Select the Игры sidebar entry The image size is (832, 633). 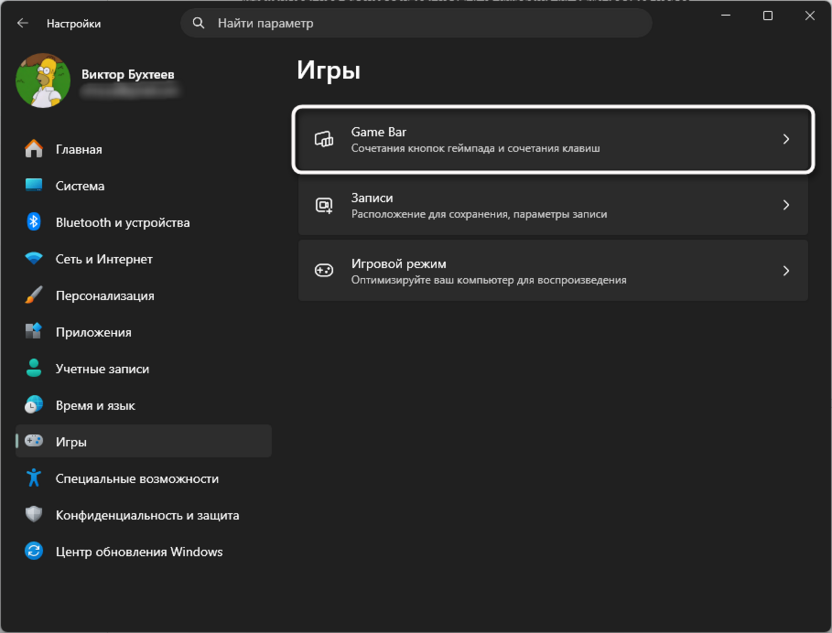[x=143, y=441]
